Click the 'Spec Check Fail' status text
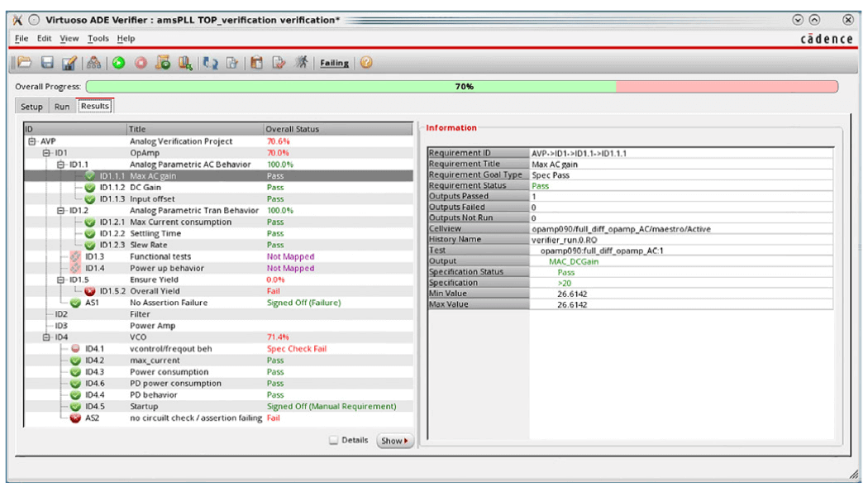The width and height of the screenshot is (868, 492). pos(297,349)
